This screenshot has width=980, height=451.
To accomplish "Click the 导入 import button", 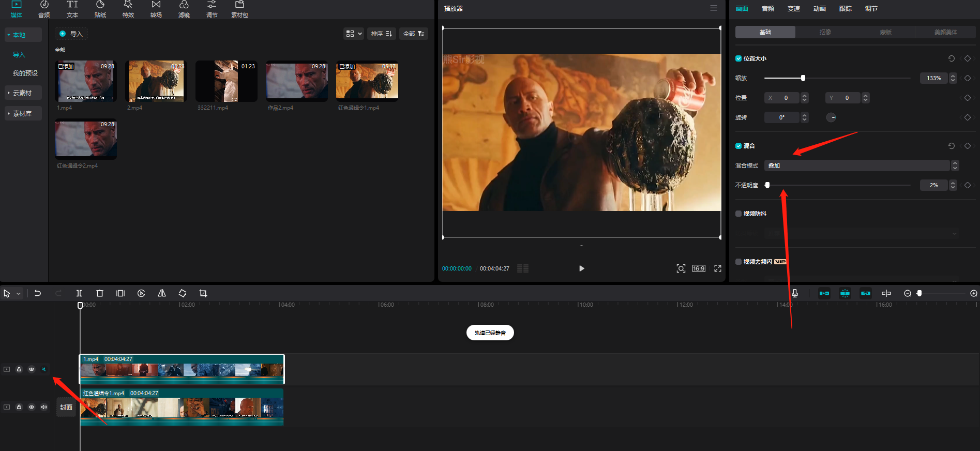I will coord(71,34).
